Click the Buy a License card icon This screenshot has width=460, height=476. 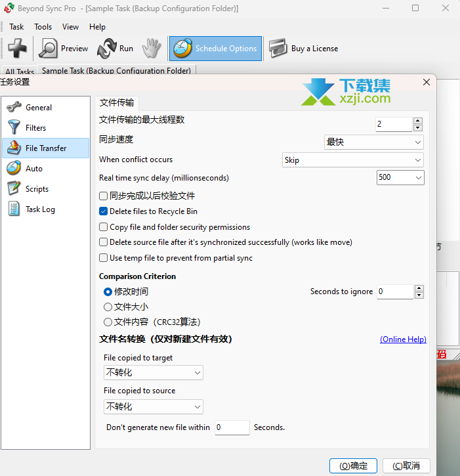(x=278, y=49)
